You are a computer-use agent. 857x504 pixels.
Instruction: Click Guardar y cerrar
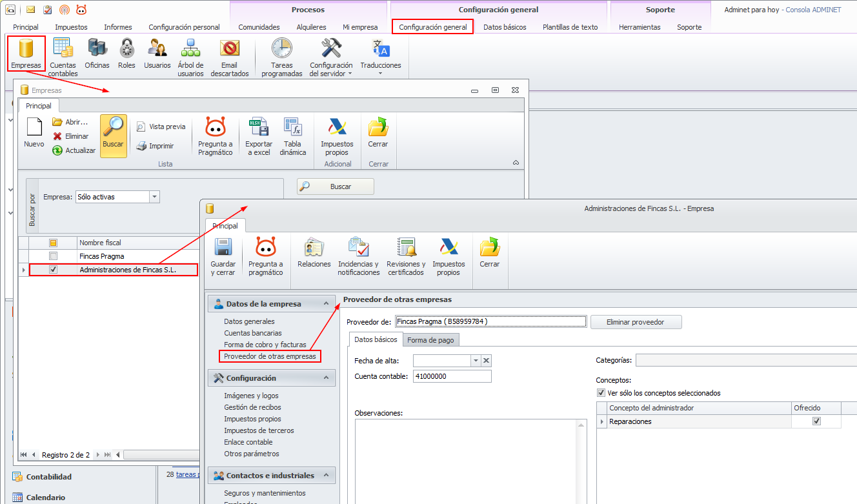pyautogui.click(x=223, y=257)
